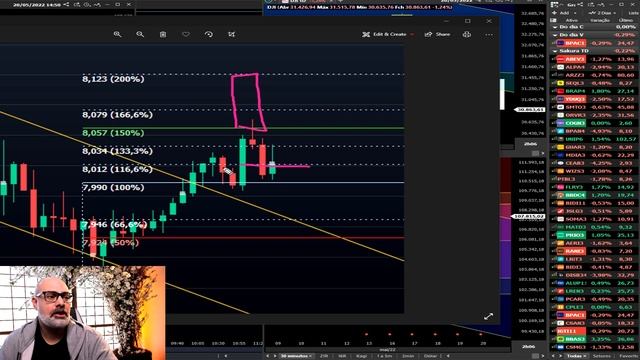The width and height of the screenshot is (640, 360).
Task: Click the LREN3 company logo icon
Action: (560, 291)
